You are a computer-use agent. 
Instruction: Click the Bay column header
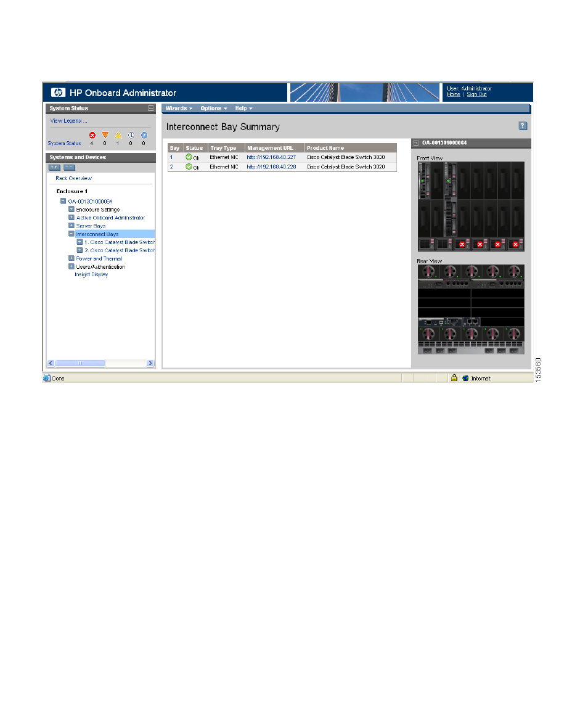[x=176, y=148]
